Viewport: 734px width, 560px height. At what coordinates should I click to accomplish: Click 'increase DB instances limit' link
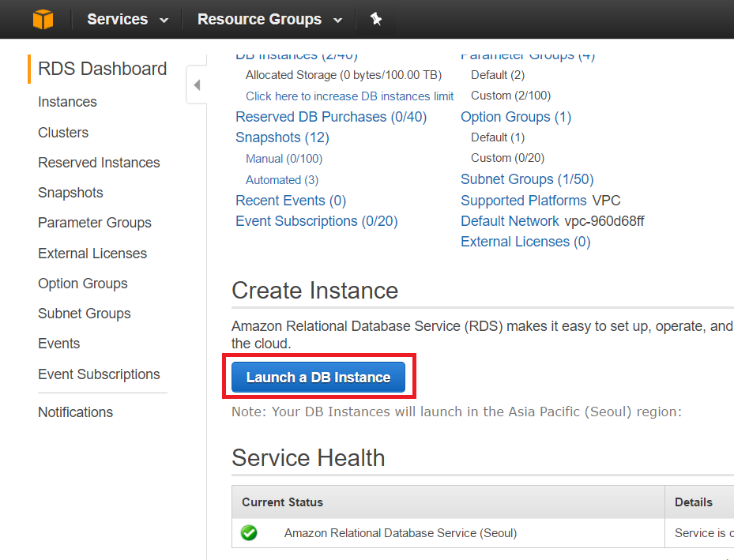[350, 96]
